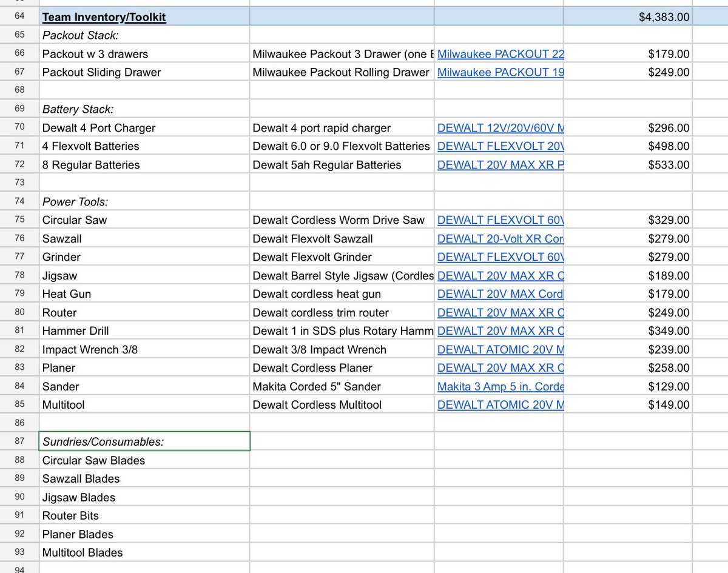This screenshot has height=573, width=728.
Task: Select the 8 Regular Batteries cell
Action: pyautogui.click(x=144, y=165)
